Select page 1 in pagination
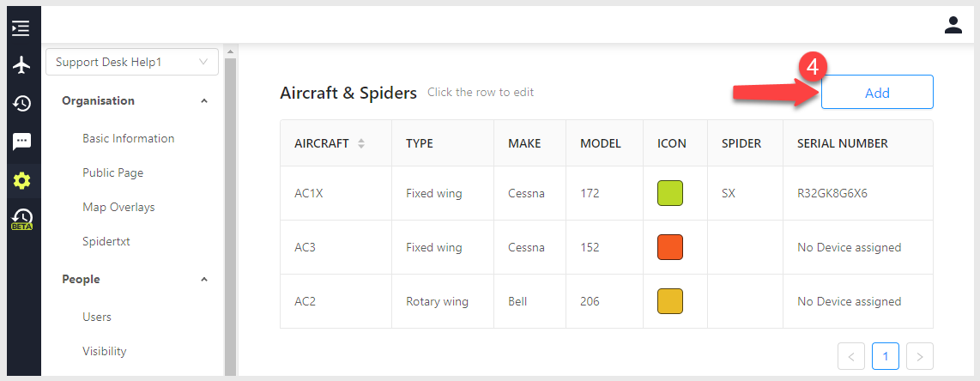This screenshot has height=381, width=980. point(885,357)
